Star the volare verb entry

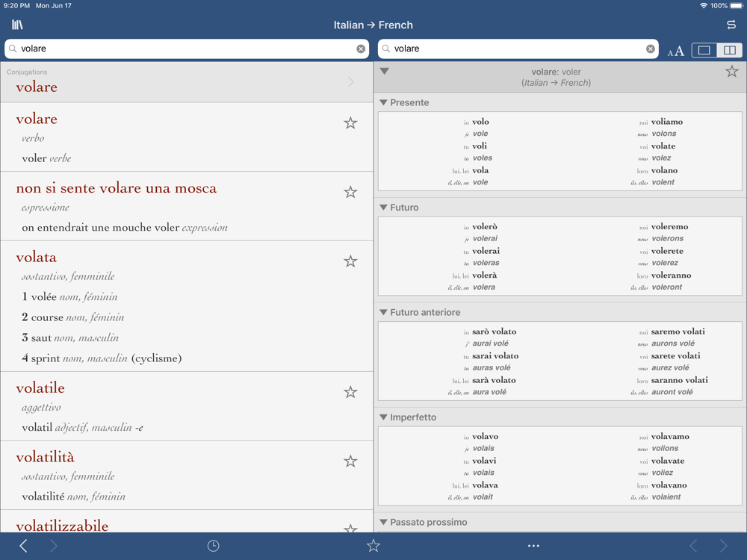pos(350,123)
